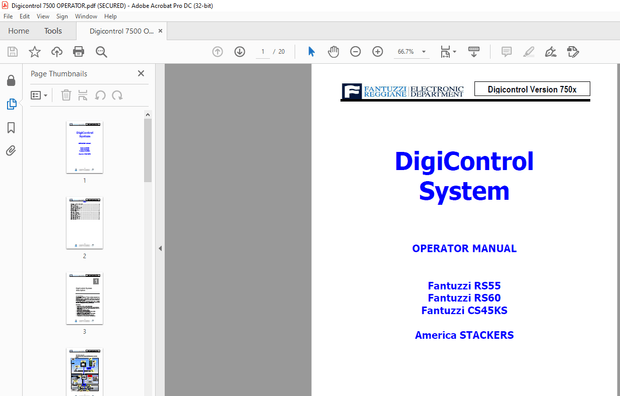
Task: Zoom in with plus icon
Action: 378,51
